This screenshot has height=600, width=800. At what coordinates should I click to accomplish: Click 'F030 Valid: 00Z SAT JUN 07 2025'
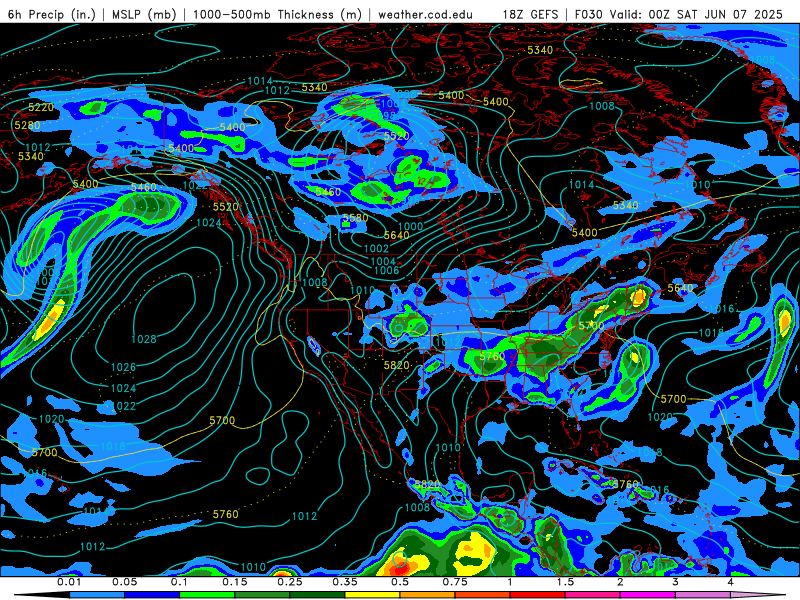[679, 14]
